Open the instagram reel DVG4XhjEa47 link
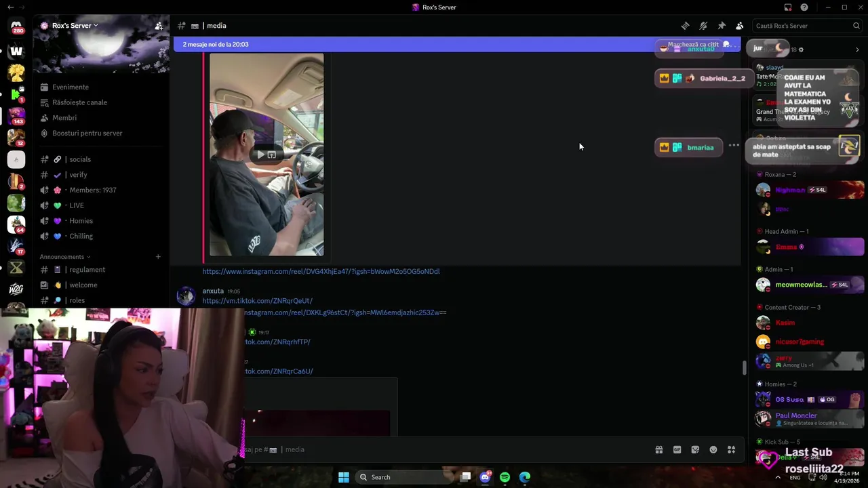This screenshot has width=868, height=488. [321, 271]
